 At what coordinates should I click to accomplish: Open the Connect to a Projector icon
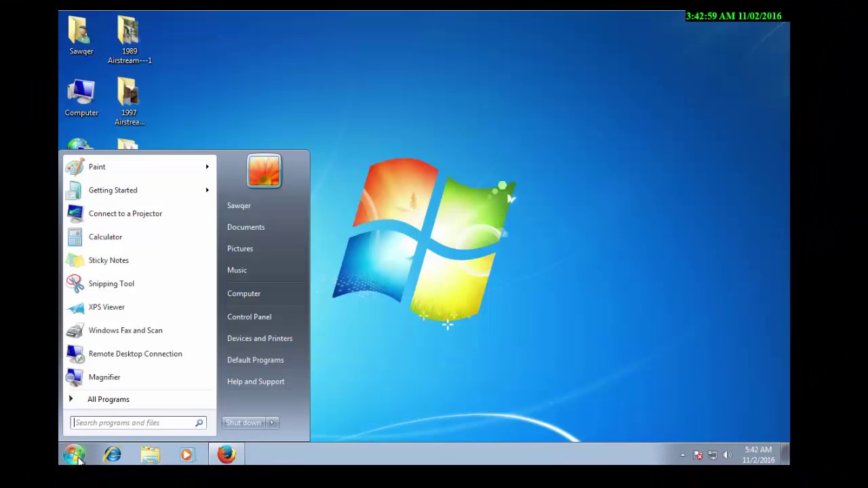pyautogui.click(x=75, y=213)
